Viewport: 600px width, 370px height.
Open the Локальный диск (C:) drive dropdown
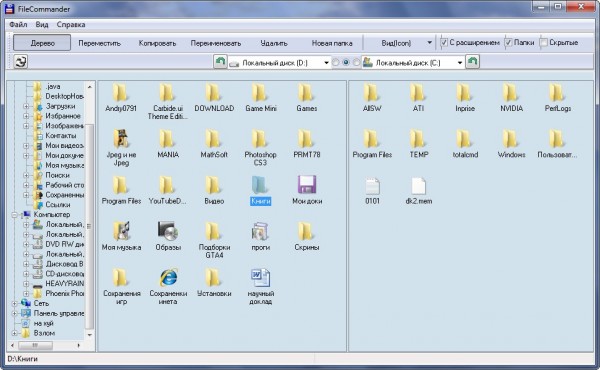coord(460,63)
